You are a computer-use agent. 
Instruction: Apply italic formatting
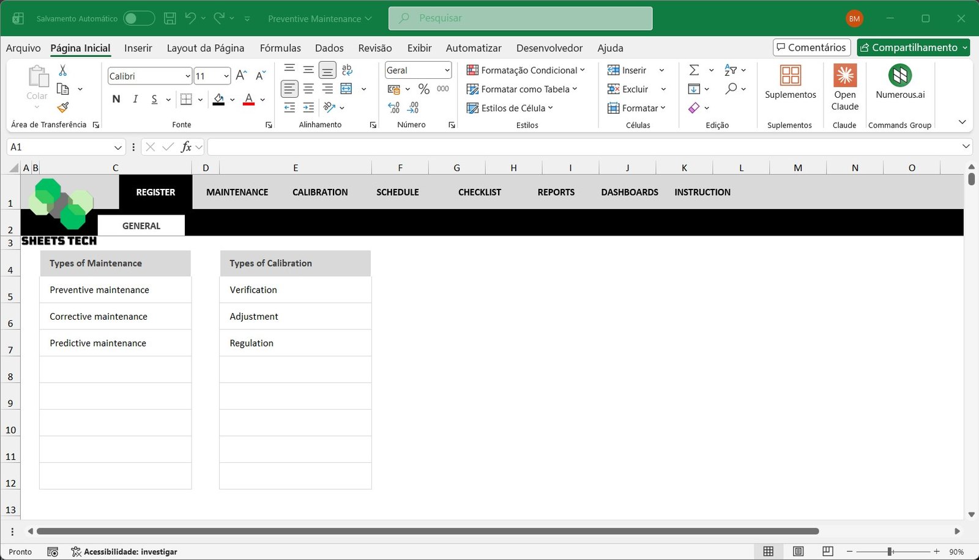click(135, 98)
